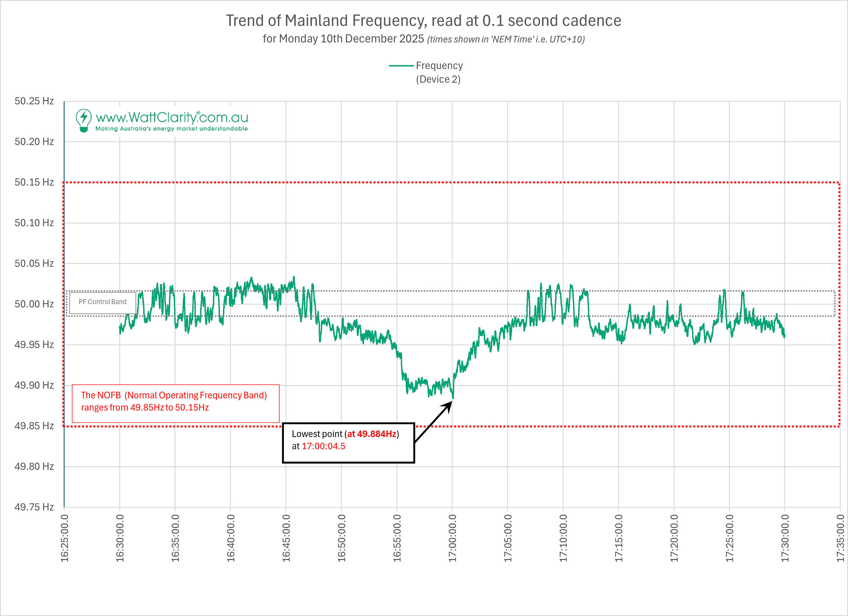This screenshot has height=616, width=848.
Task: Click the 'Lowest point' annotation callout box
Action: tap(348, 442)
